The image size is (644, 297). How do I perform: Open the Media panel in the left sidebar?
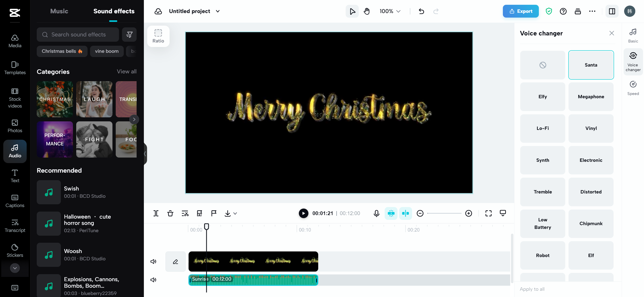(x=15, y=41)
